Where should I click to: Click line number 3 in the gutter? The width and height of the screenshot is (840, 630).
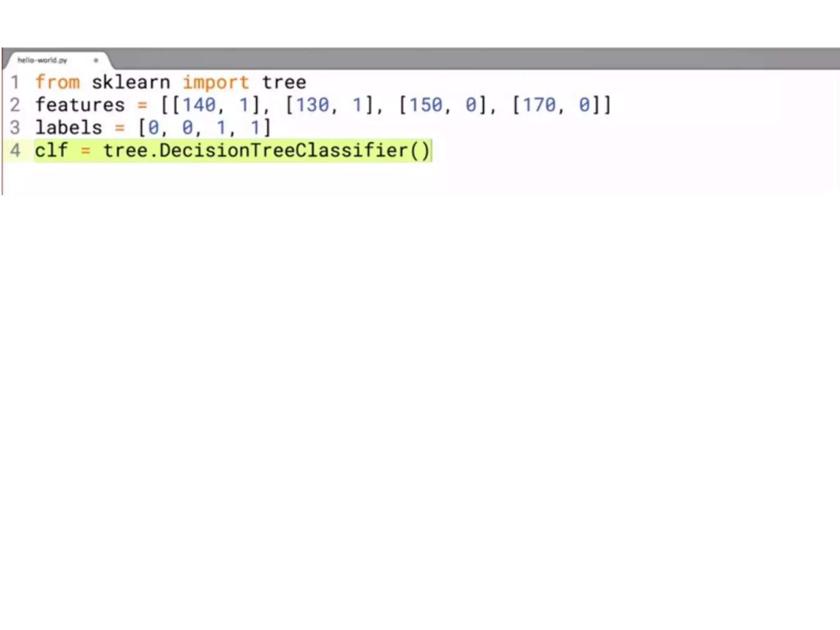click(x=15, y=128)
